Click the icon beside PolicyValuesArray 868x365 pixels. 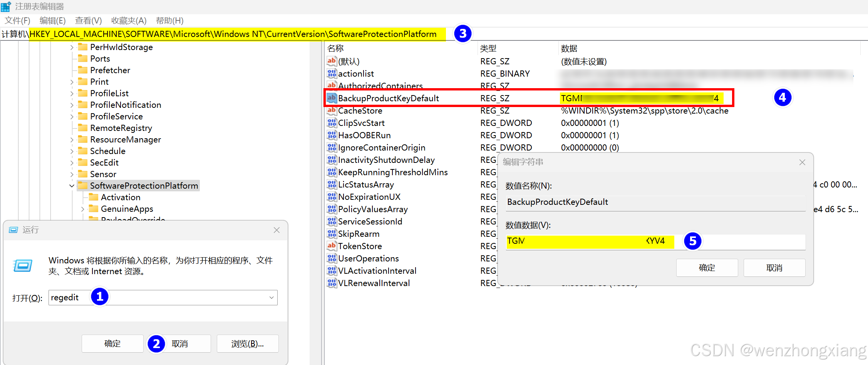(x=332, y=209)
